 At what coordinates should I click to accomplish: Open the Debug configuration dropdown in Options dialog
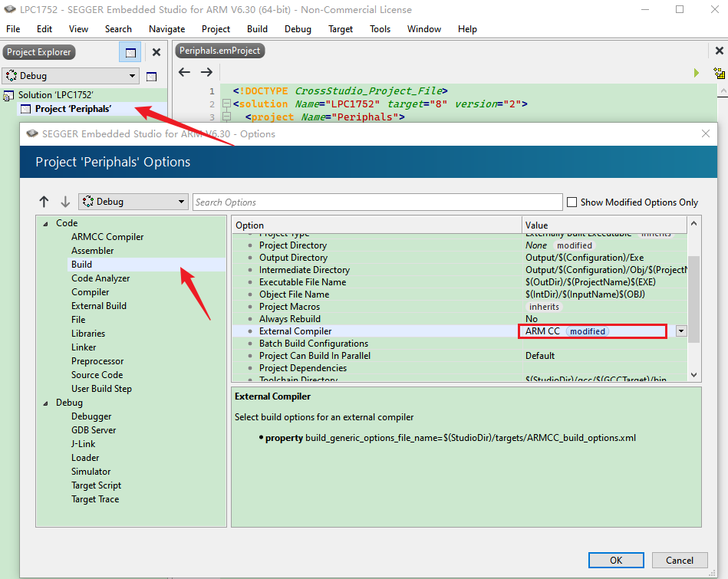[x=133, y=202]
